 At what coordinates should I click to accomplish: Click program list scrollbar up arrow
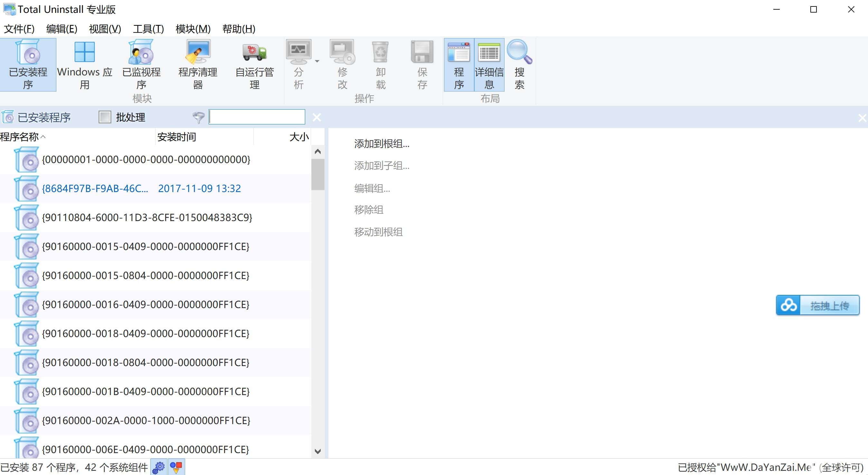317,151
